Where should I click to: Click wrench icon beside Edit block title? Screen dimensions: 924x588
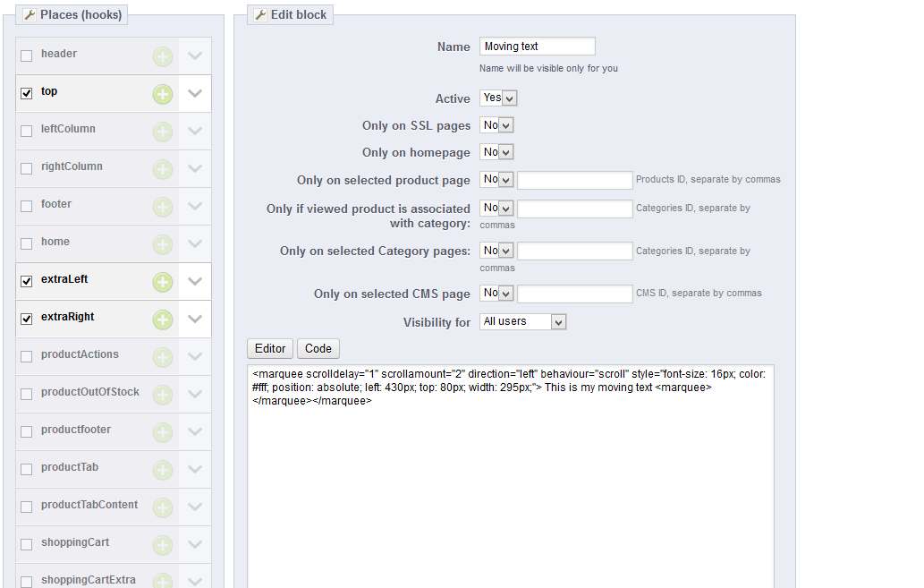tap(260, 14)
